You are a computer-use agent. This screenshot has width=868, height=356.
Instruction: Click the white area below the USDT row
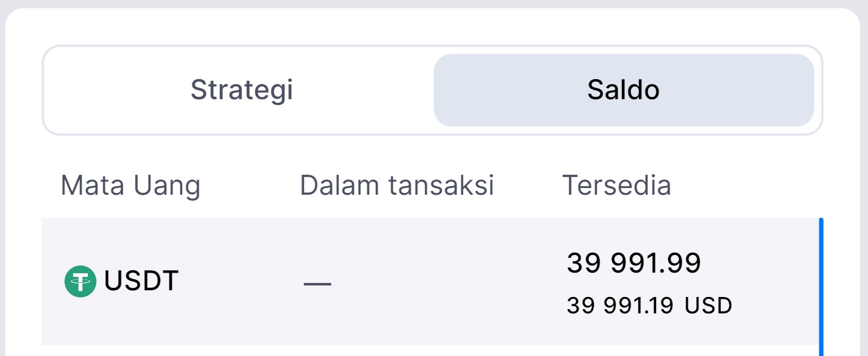[426, 351]
